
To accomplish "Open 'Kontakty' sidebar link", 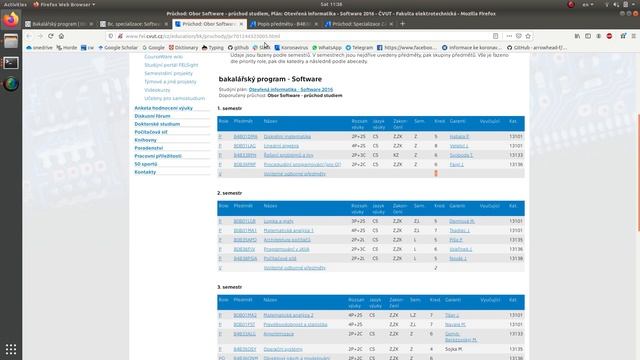I will 145,172.
